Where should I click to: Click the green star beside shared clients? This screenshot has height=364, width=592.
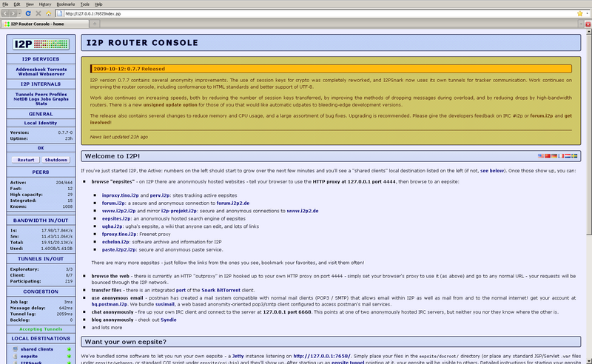(69, 349)
